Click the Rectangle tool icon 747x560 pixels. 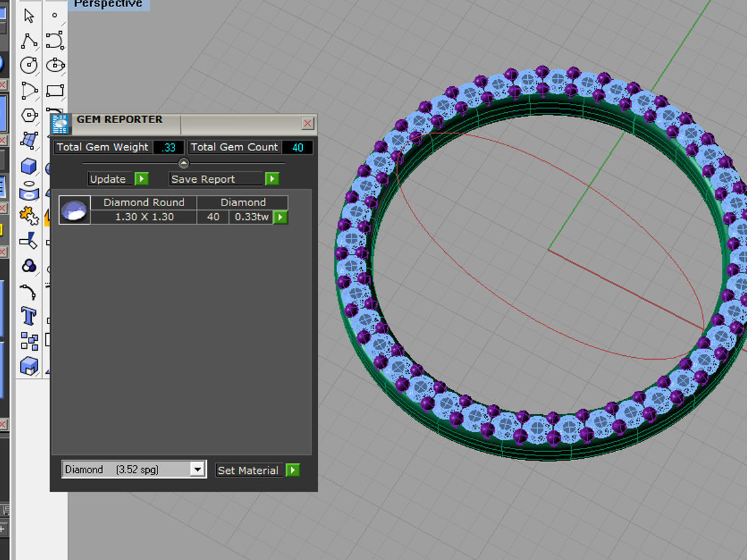point(55,90)
